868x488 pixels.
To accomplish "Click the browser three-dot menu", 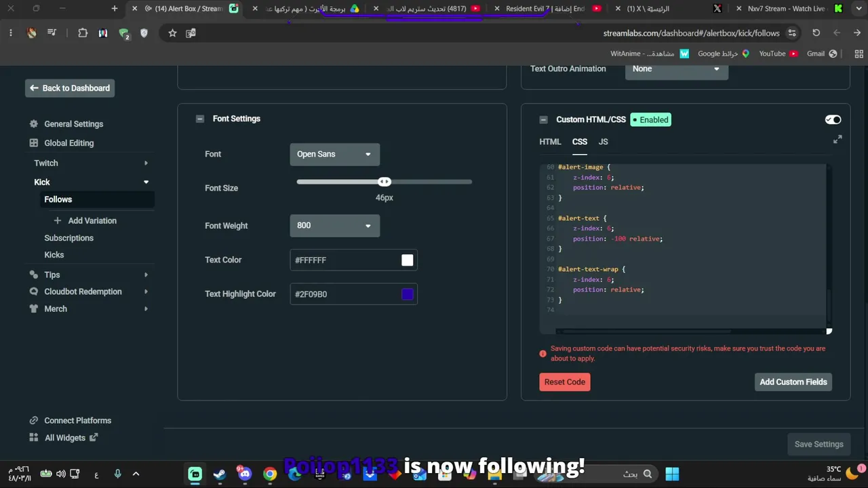I will (11, 33).
